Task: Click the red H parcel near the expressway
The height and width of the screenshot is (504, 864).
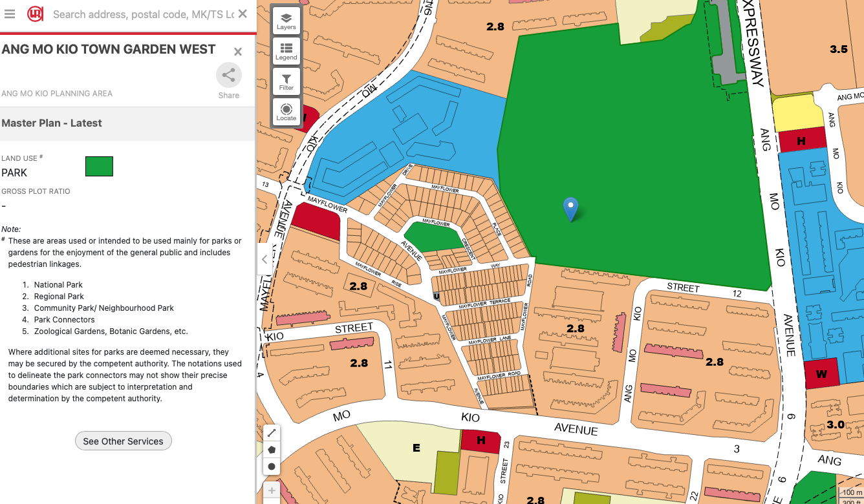Action: (803, 140)
